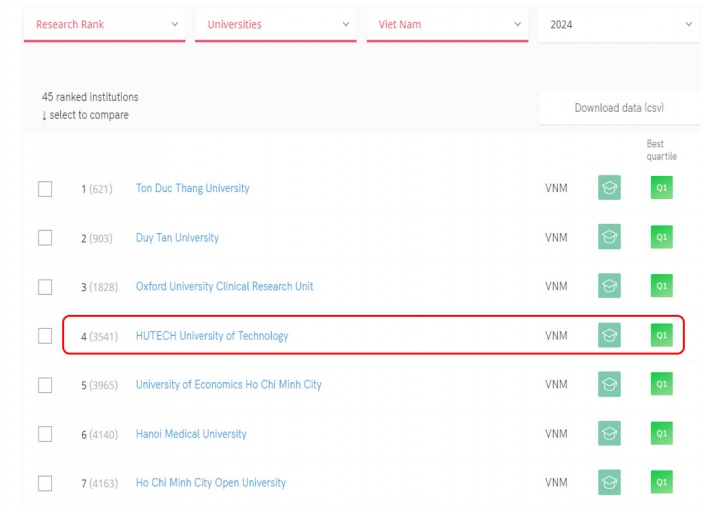This screenshot has width=713, height=512.
Task: Click VNM code in Oxford University Clinical row
Action: (x=556, y=286)
